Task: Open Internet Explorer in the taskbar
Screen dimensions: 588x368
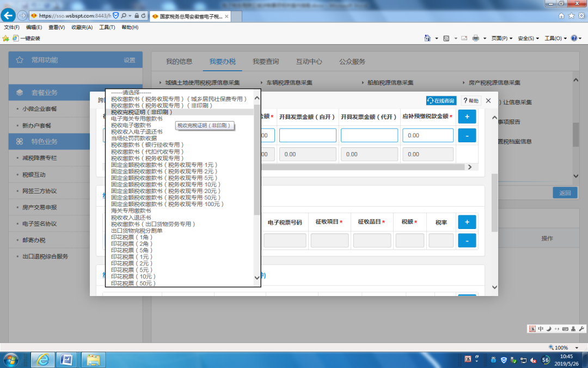Action: [x=42, y=360]
